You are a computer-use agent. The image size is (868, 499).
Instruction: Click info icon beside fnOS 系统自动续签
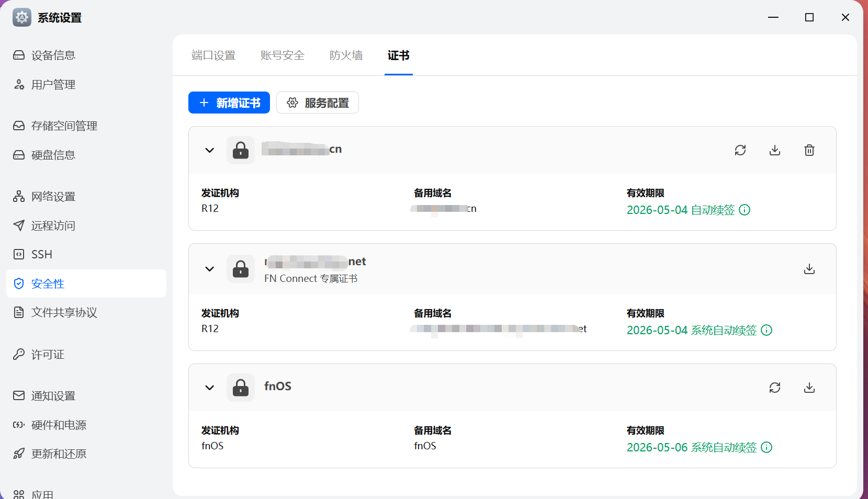[766, 448]
